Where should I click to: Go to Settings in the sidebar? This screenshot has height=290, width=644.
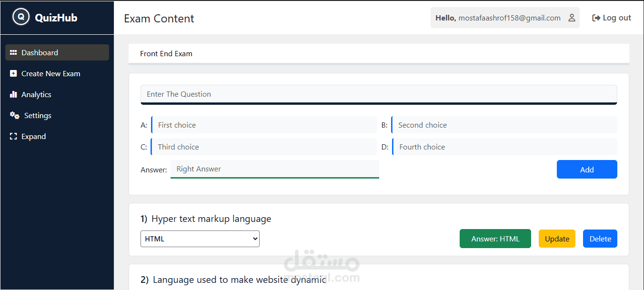click(x=38, y=116)
